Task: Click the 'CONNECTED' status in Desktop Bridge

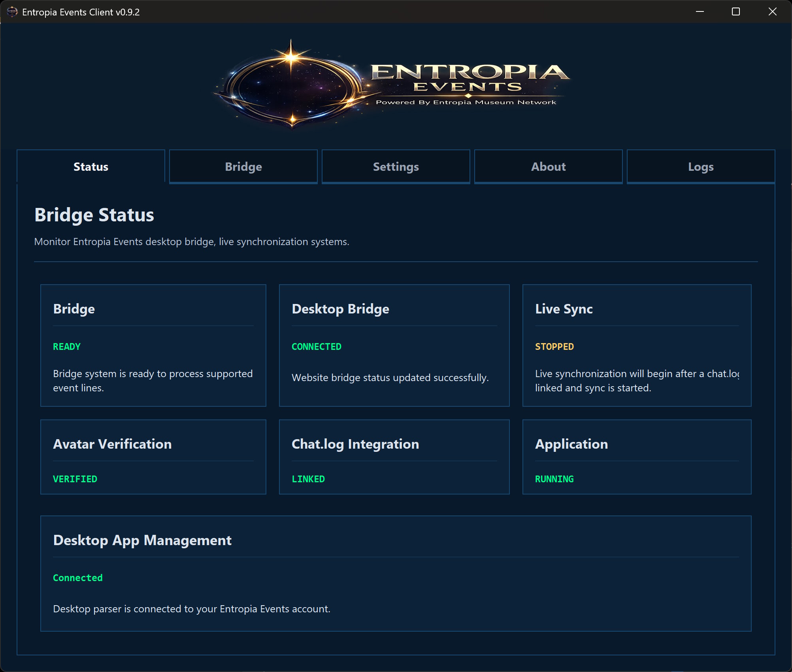Action: coord(317,347)
